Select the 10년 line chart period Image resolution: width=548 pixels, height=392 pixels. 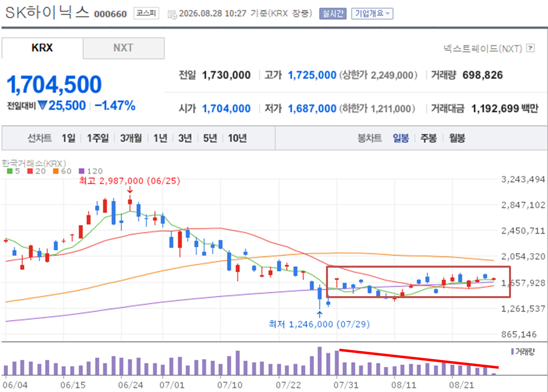click(x=237, y=138)
